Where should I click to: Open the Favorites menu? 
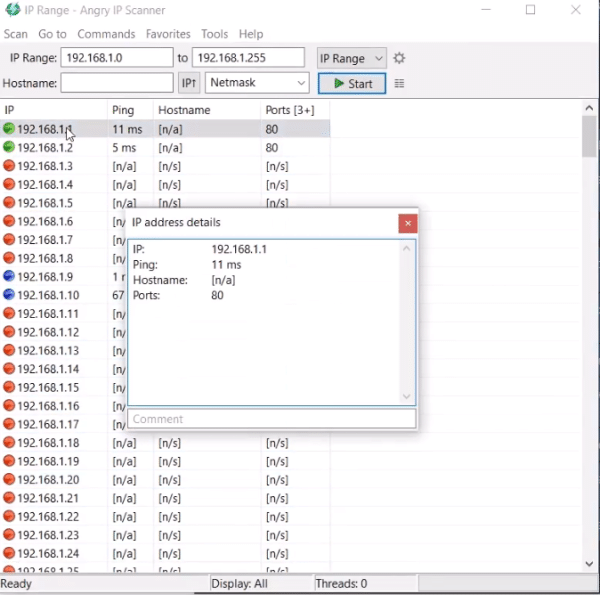[x=168, y=34]
